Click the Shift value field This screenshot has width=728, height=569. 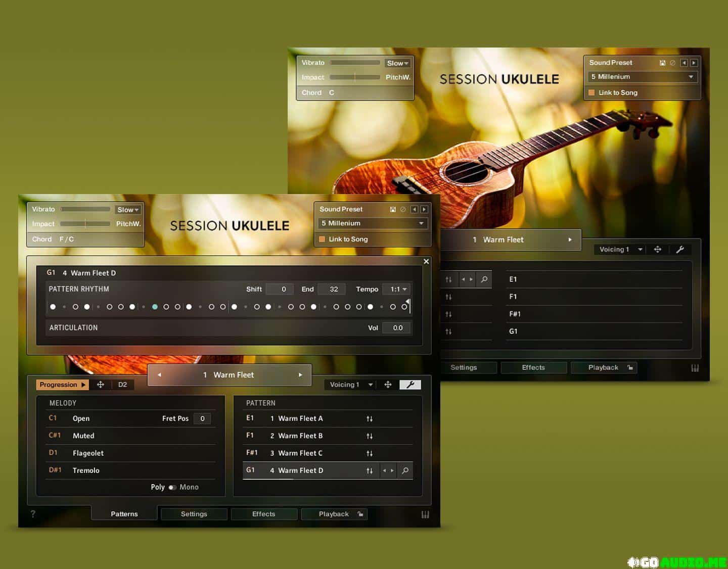click(280, 289)
